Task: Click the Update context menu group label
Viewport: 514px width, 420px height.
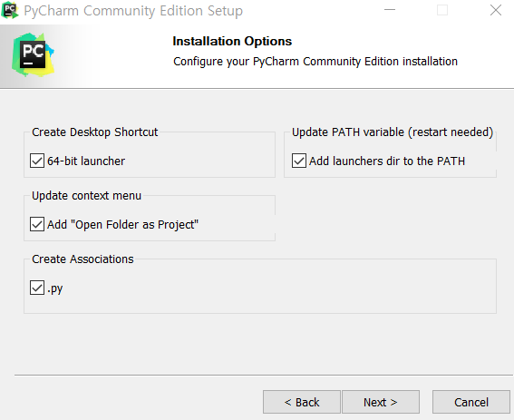Action: [x=86, y=196]
